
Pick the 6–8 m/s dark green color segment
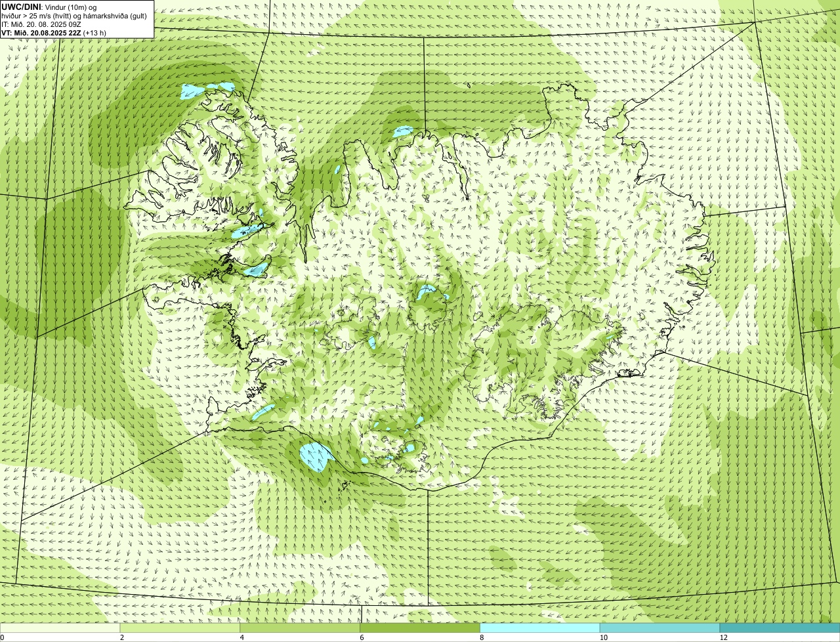tap(420, 628)
